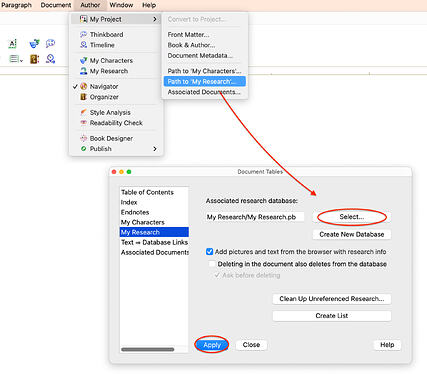Open the paragraph lines dropdown in toolbar
This screenshot has height=374, width=427.
pos(16,59)
